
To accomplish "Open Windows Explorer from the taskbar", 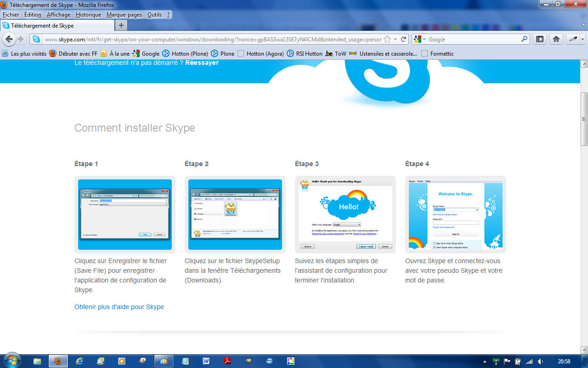I will [x=37, y=361].
